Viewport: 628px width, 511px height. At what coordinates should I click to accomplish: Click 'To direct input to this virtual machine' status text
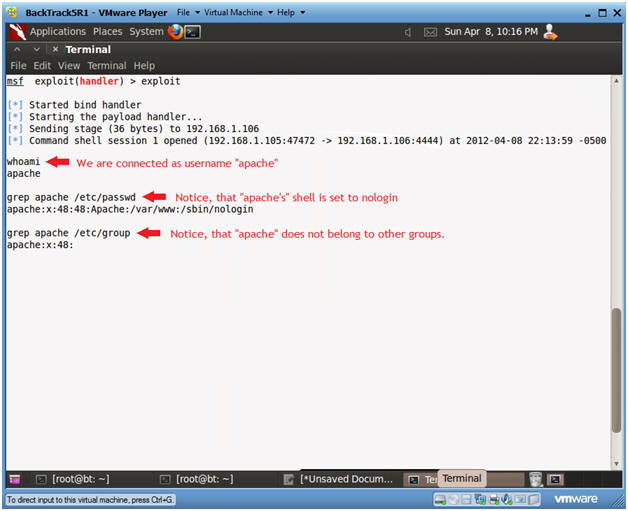click(x=90, y=500)
